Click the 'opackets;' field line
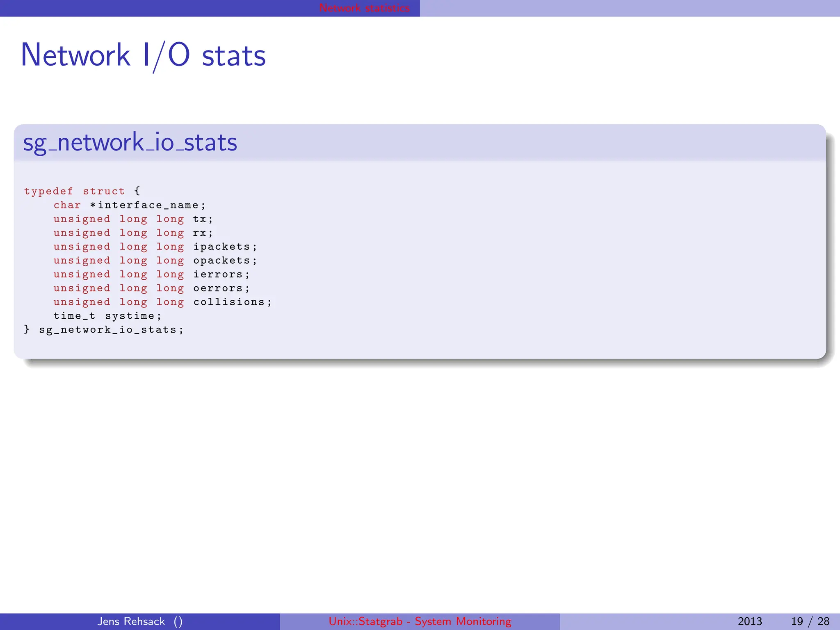 pyautogui.click(x=155, y=260)
